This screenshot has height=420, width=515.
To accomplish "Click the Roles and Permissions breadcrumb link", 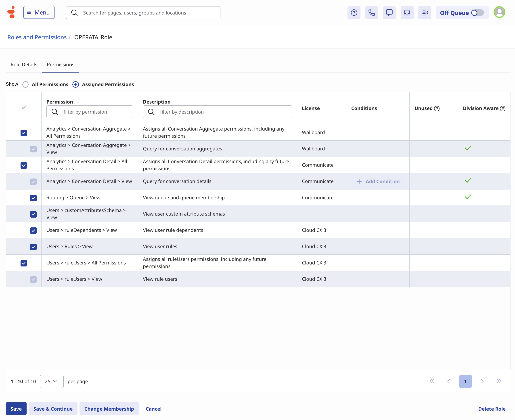I will point(37,37).
